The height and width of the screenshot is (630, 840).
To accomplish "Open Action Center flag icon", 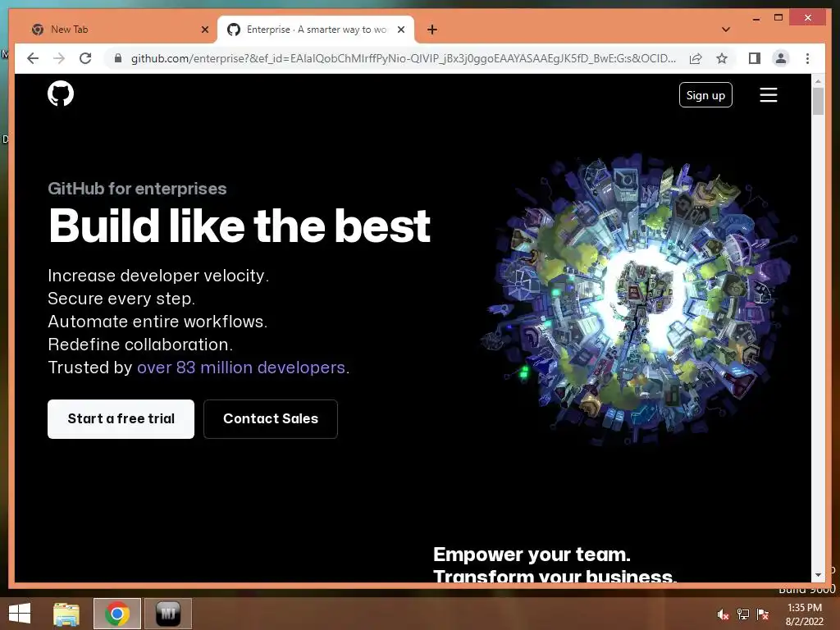I will point(763,614).
